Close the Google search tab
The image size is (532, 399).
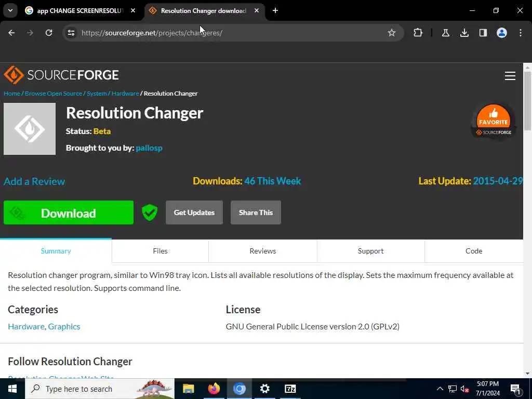point(133,10)
